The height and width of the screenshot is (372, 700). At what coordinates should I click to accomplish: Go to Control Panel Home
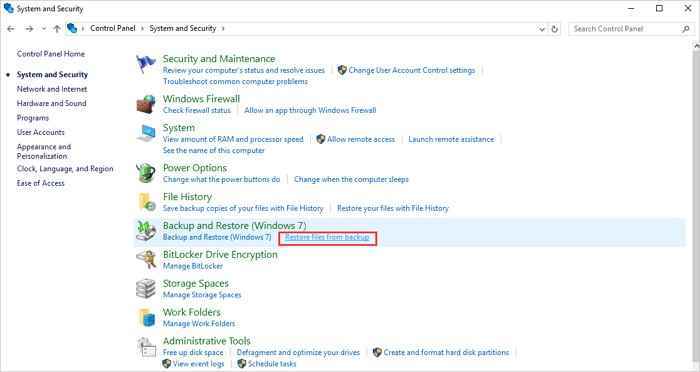point(51,54)
